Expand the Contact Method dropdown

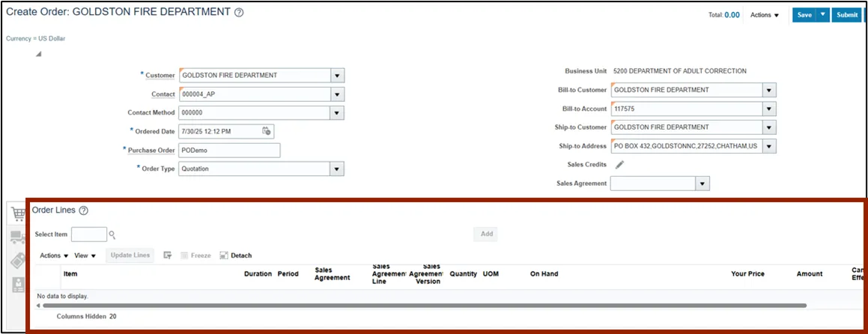pos(337,112)
